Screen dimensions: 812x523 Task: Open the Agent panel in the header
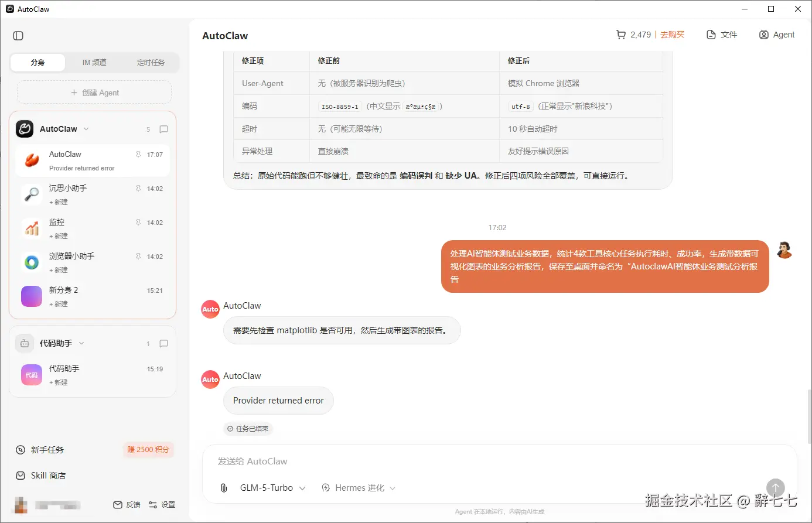(x=777, y=35)
